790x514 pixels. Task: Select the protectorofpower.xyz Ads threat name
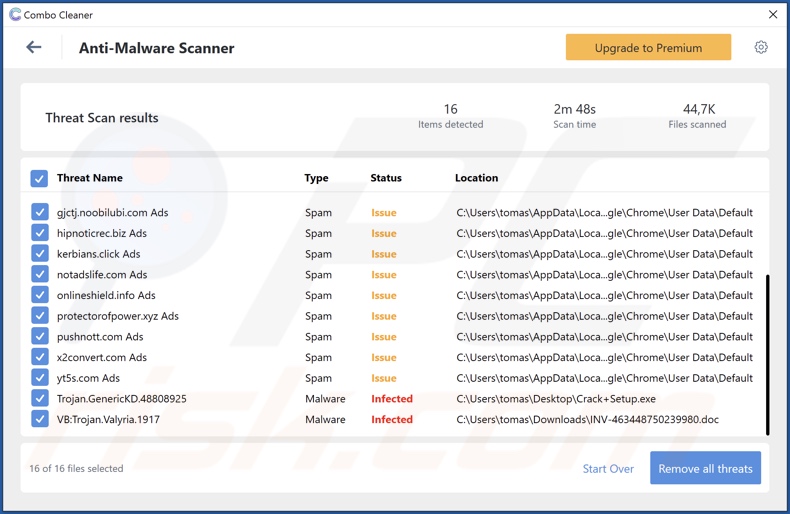pos(118,316)
